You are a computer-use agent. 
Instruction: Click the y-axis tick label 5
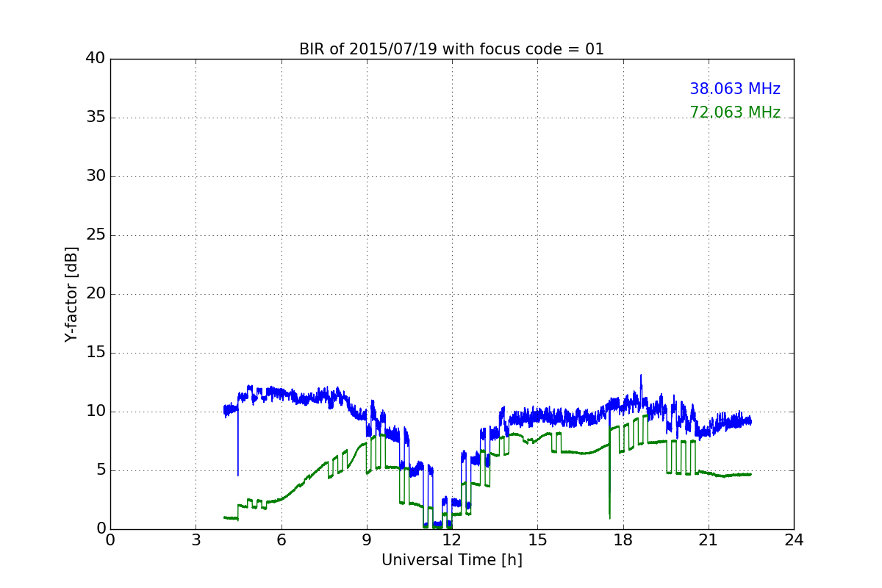[100, 470]
